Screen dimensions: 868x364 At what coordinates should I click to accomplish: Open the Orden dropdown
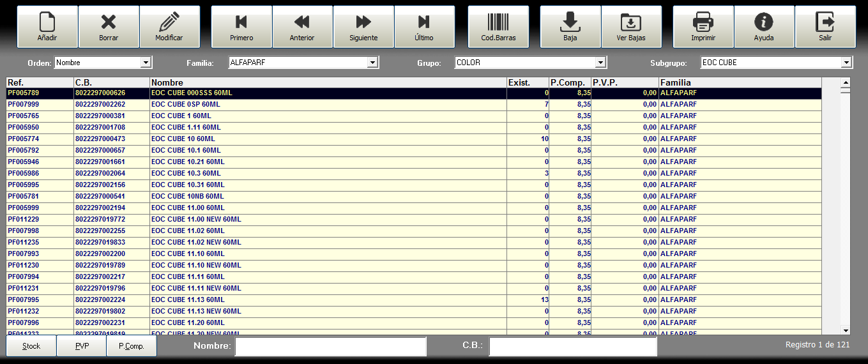146,63
